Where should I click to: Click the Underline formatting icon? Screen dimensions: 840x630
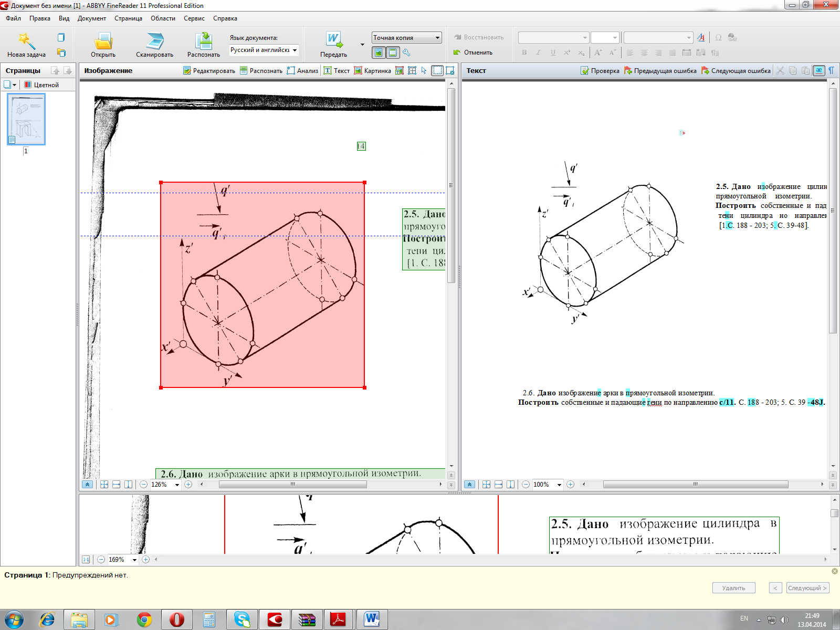click(x=553, y=52)
